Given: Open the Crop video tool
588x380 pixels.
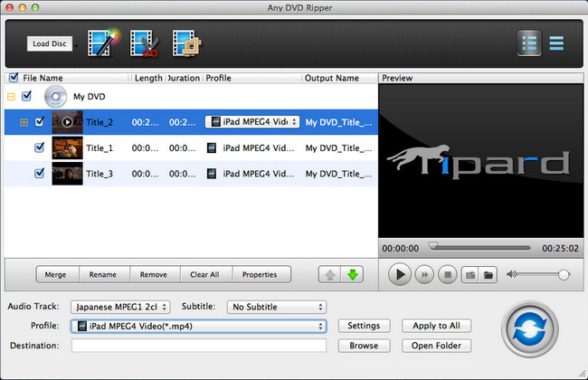Looking at the screenshot, I should (x=186, y=43).
